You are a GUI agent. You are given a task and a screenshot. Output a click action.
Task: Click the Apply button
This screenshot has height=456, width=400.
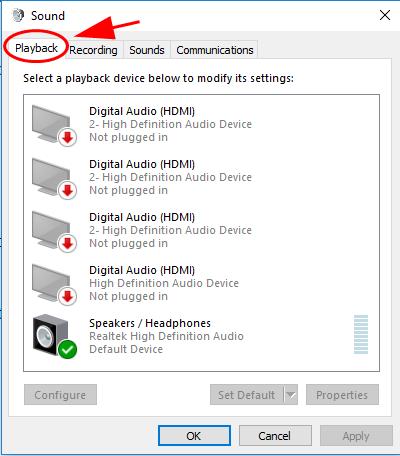(x=356, y=436)
